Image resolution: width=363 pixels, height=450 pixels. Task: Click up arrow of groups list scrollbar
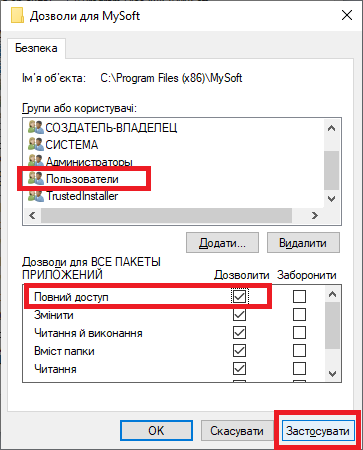point(331,128)
